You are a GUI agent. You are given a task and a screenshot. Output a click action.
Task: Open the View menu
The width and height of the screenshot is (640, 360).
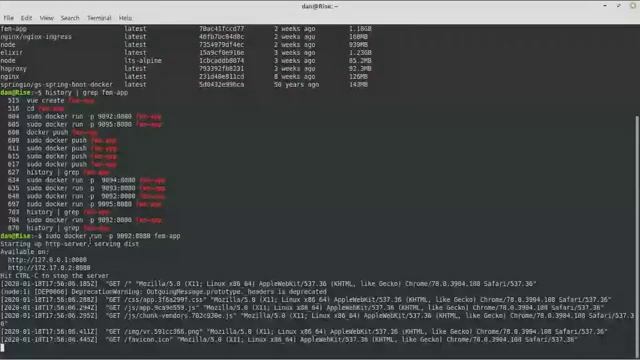pyautogui.click(x=47, y=18)
